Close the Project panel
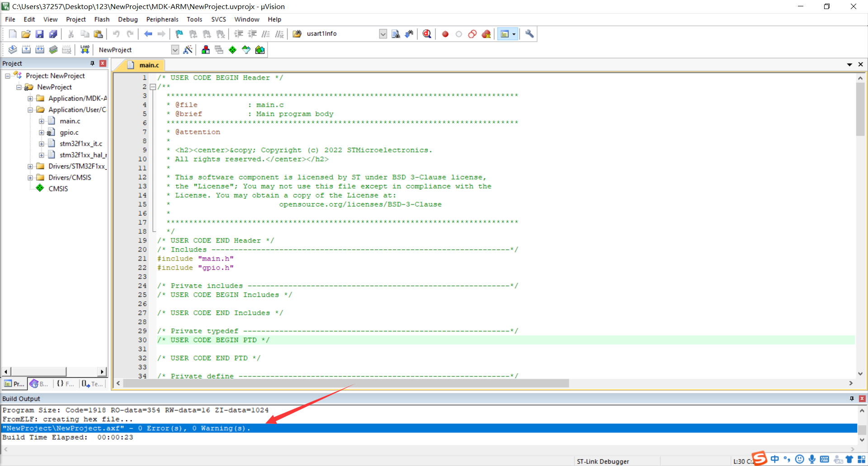The height and width of the screenshot is (466, 868). (103, 63)
